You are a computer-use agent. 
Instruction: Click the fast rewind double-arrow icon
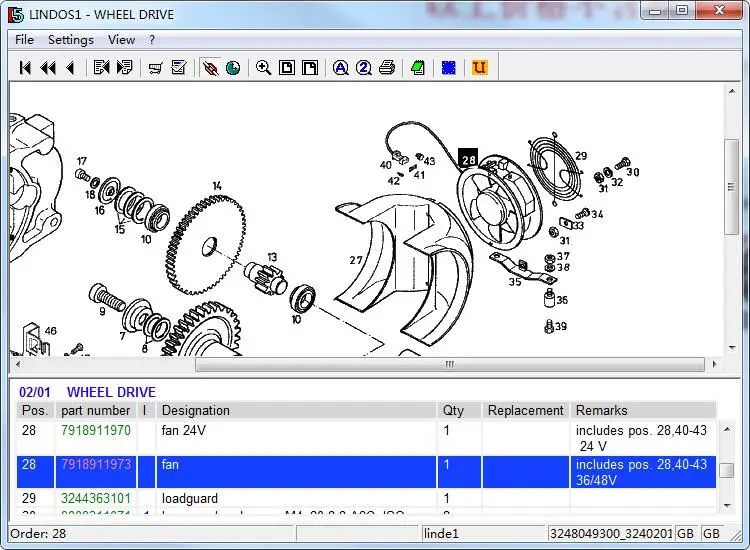tap(47, 68)
